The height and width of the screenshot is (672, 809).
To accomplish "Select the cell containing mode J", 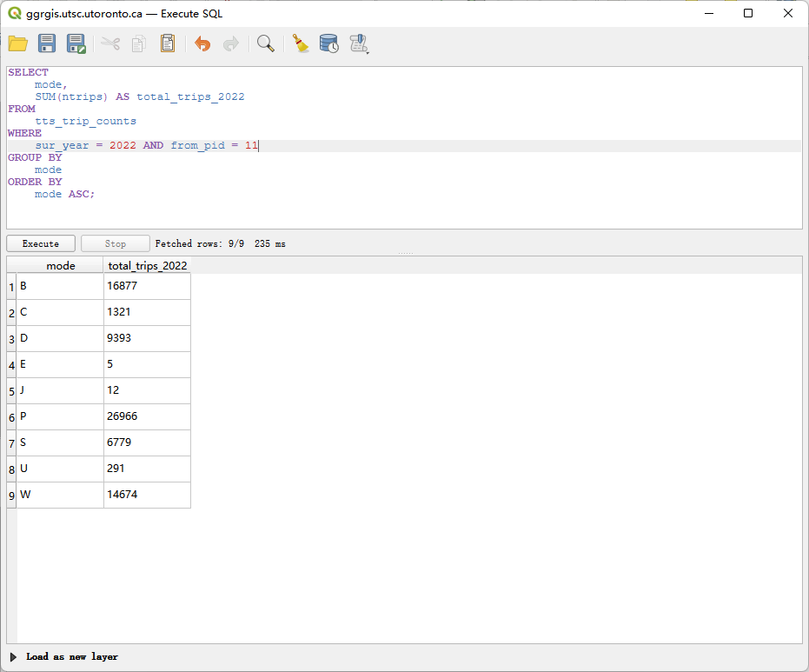I will (x=60, y=390).
